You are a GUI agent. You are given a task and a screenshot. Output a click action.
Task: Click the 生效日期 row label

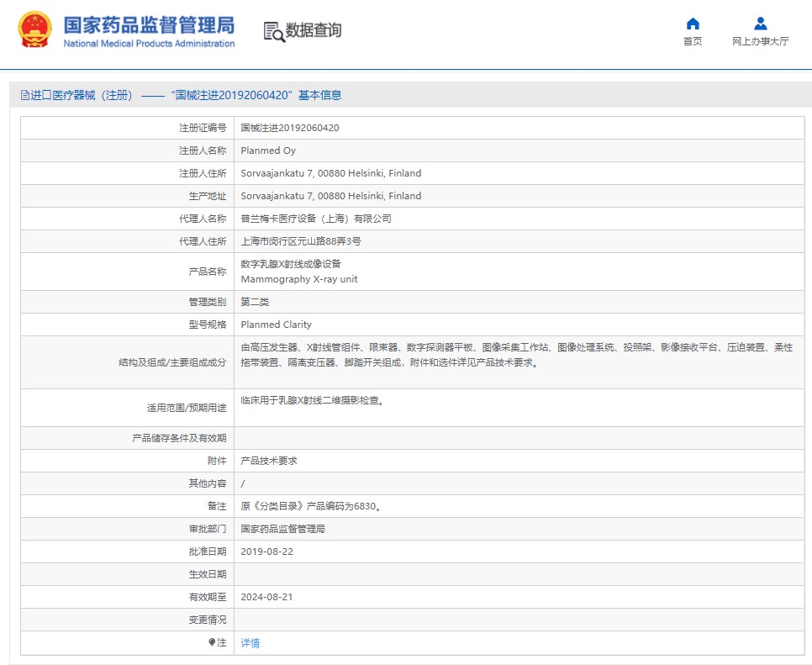coord(208,574)
